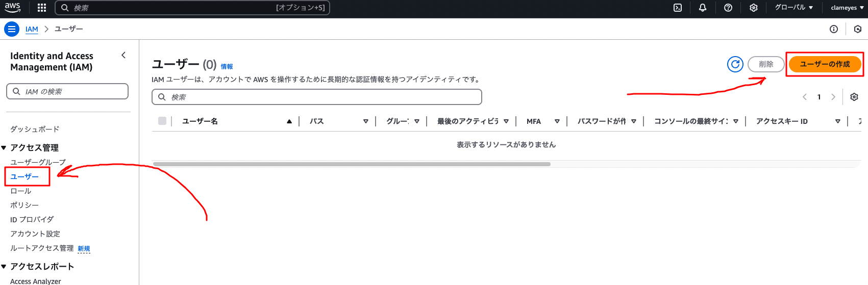This screenshot has height=285, width=868.
Task: Open ロール in sidebar
Action: pos(21,191)
